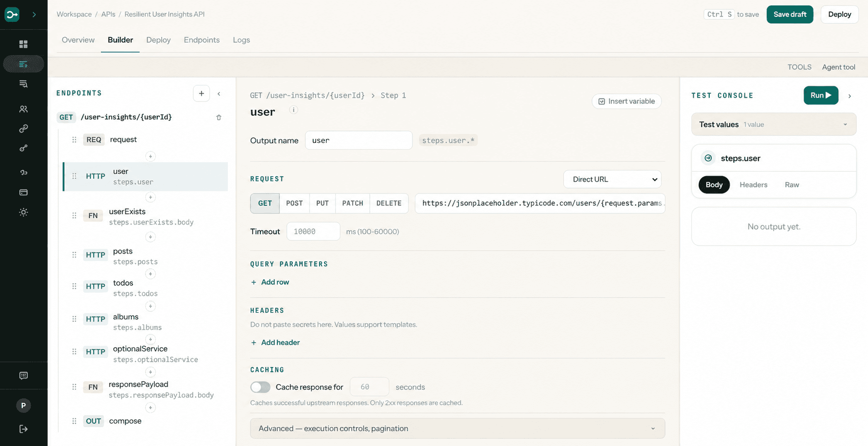Viewport: 868px width, 446px height.
Task: Focus the Output name input field
Action: (x=359, y=140)
